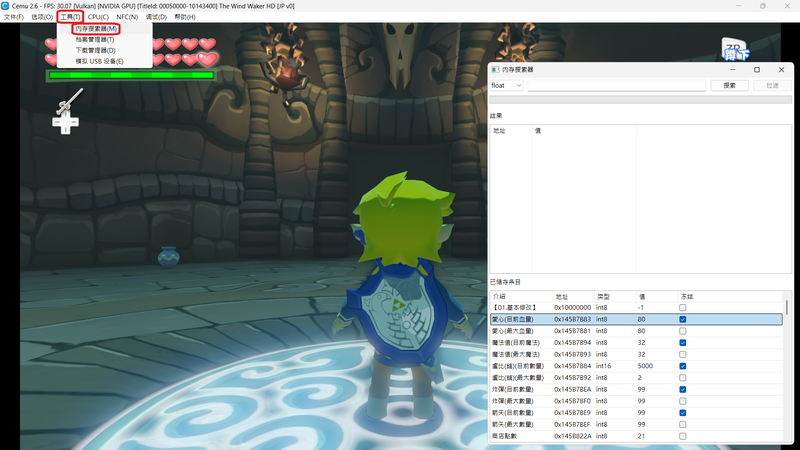
Task: Click address cell 0x145B7B94
Action: [x=572, y=343]
